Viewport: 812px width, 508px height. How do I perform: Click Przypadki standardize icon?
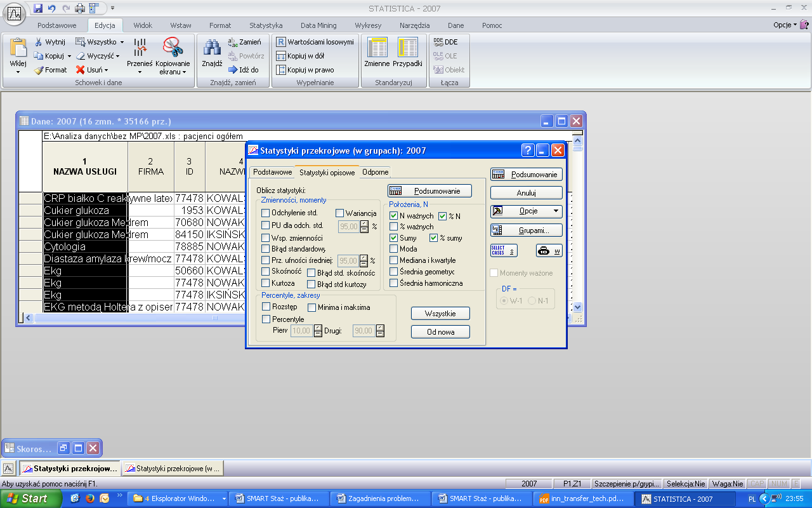click(x=407, y=48)
